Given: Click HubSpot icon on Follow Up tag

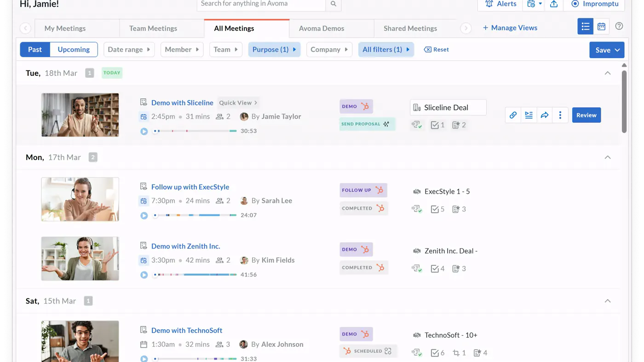Looking at the screenshot, I should 379,190.
